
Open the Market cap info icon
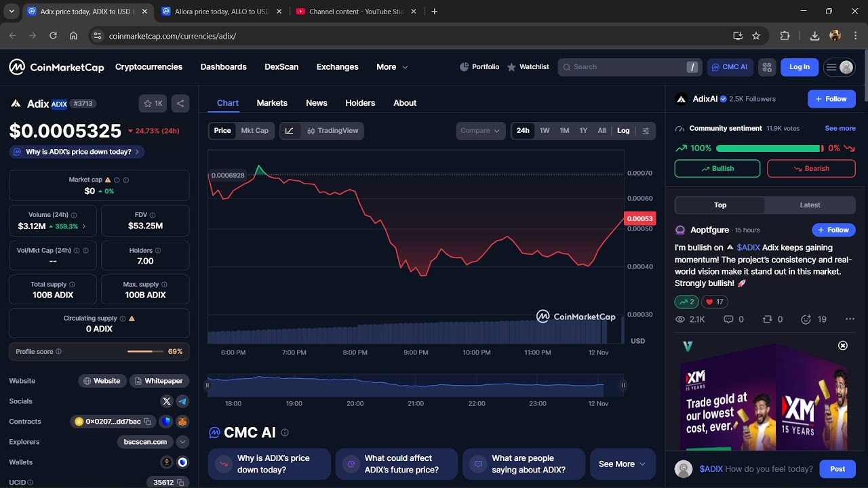(117, 180)
